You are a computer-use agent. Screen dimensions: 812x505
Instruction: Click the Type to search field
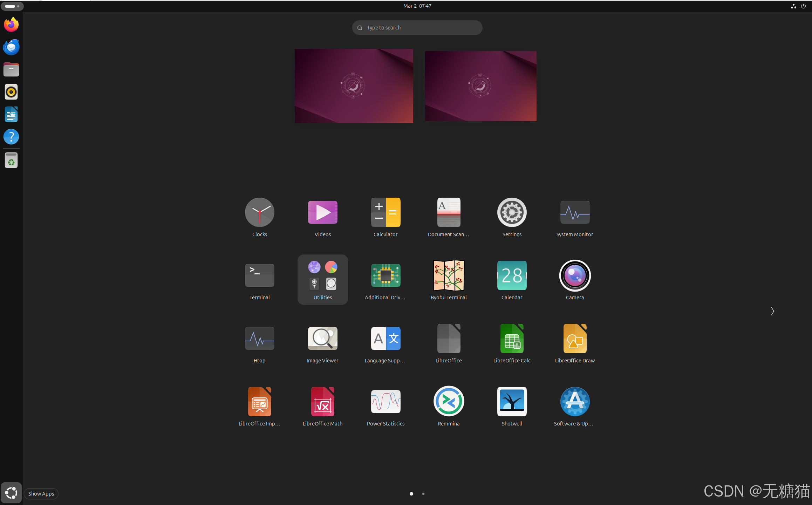click(x=417, y=28)
